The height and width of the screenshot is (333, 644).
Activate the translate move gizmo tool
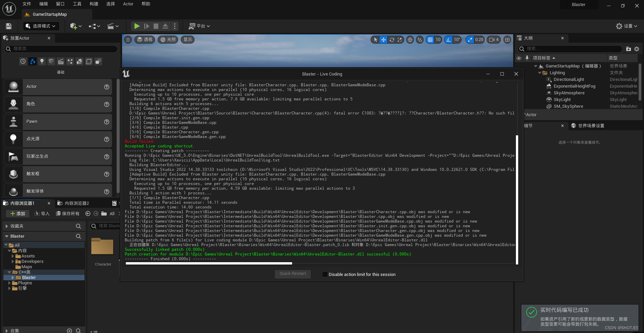point(383,40)
